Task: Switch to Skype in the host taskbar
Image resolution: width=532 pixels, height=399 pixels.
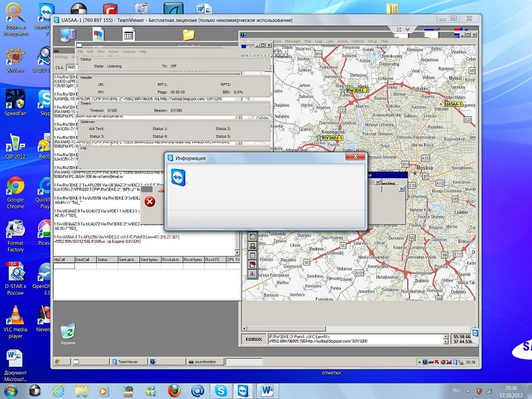Action: point(221,391)
